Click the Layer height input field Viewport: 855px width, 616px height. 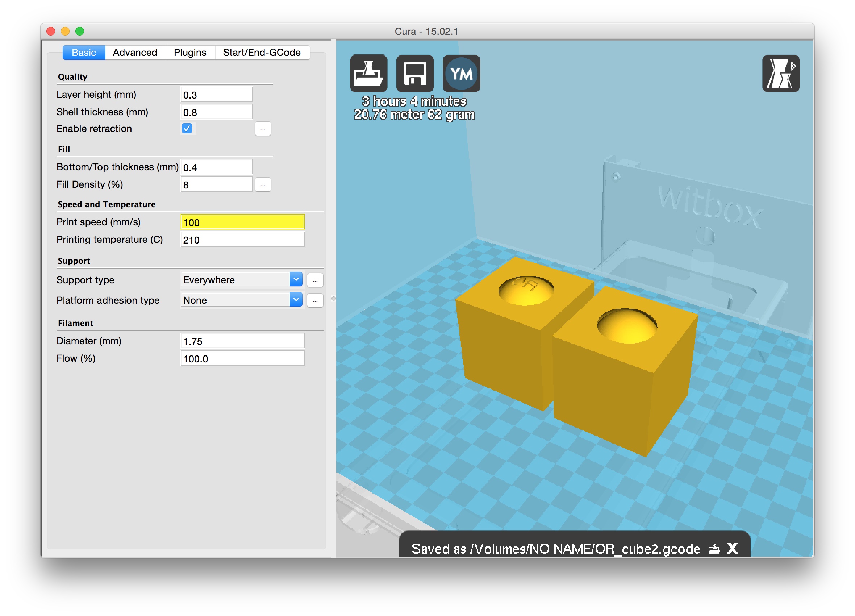click(x=216, y=95)
